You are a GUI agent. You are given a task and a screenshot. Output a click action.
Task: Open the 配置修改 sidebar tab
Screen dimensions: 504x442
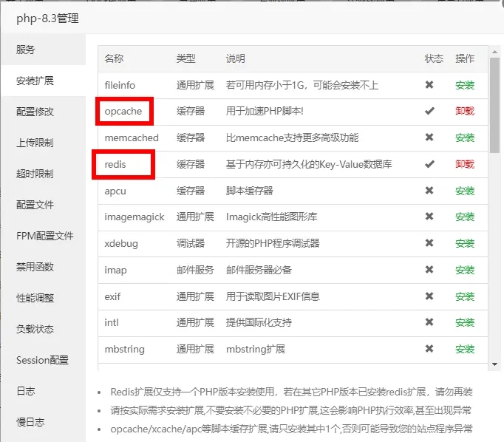point(44,112)
